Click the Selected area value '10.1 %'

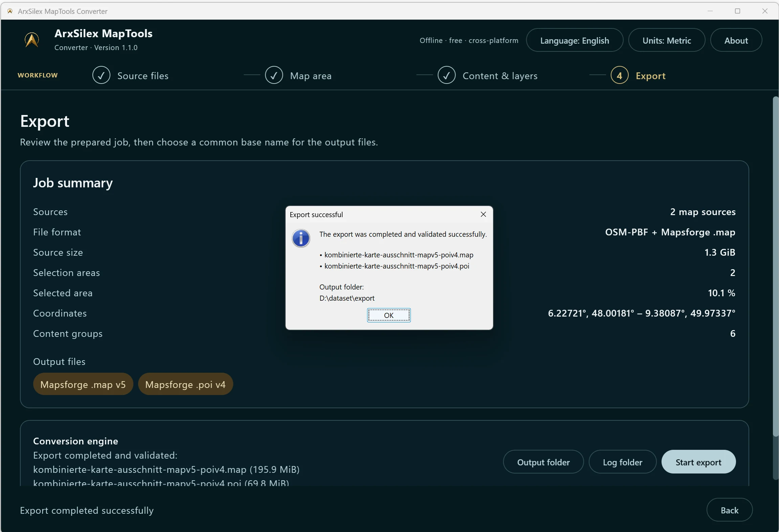point(721,293)
